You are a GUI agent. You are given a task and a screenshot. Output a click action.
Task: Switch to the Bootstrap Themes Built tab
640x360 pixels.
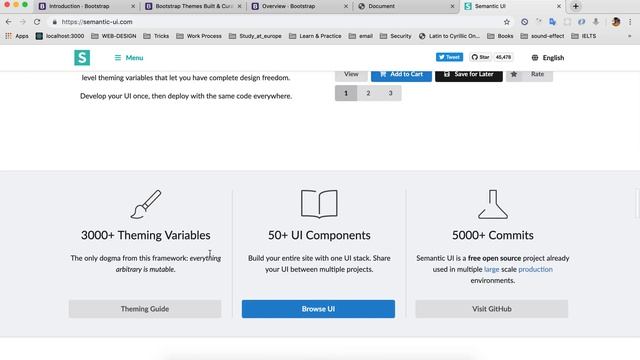[x=192, y=6]
